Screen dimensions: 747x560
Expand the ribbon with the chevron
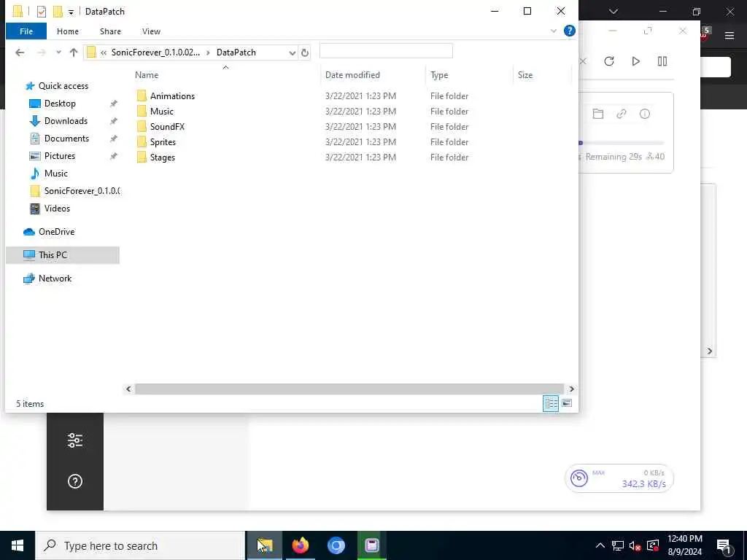553,31
